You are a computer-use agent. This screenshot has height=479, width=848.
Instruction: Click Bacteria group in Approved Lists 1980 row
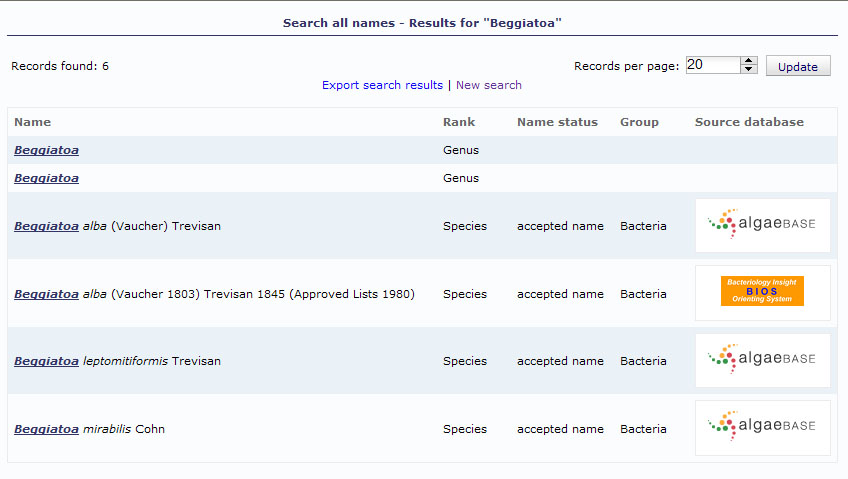pos(643,294)
